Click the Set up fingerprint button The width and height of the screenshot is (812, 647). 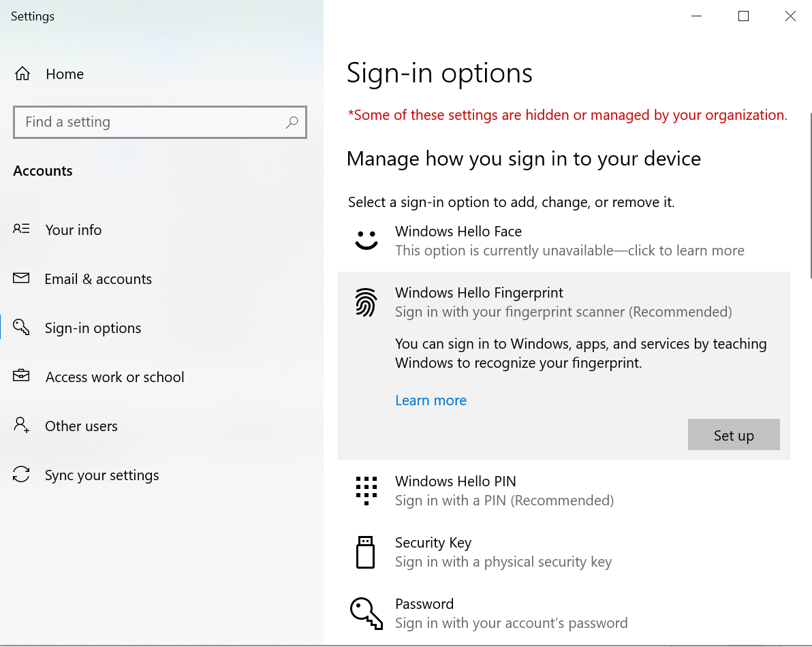tap(734, 435)
